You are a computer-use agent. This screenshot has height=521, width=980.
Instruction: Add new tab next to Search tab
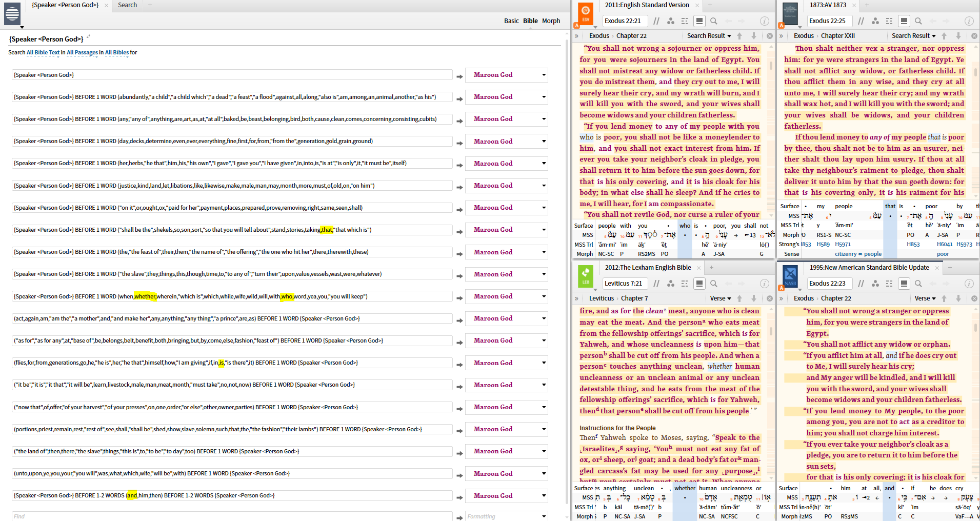pyautogui.click(x=150, y=5)
